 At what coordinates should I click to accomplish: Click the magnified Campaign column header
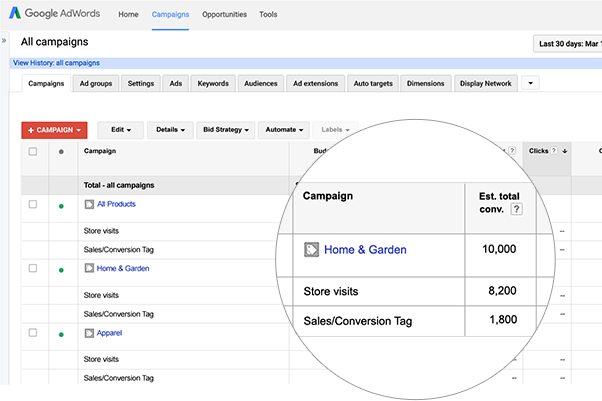(328, 196)
